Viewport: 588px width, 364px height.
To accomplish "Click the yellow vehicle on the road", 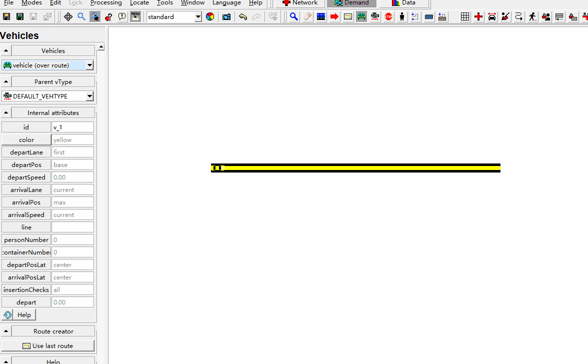I will (218, 168).
